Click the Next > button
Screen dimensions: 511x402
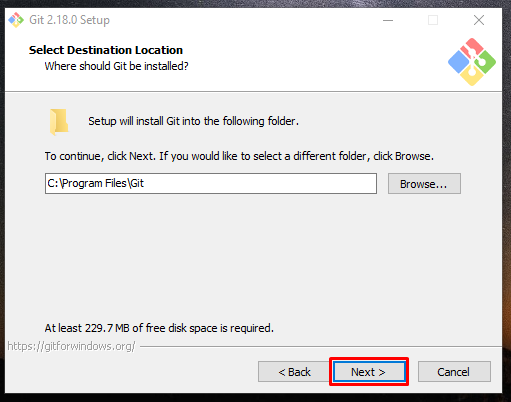369,372
